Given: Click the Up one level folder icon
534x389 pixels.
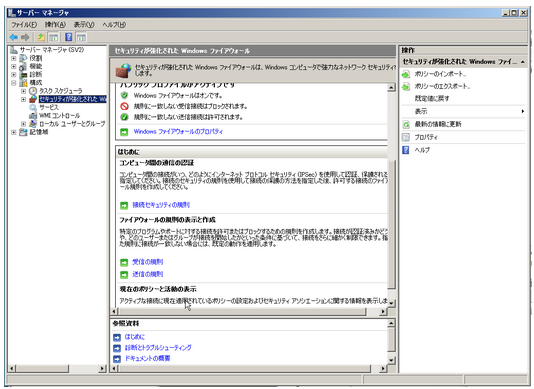Looking at the screenshot, I should [x=41, y=37].
